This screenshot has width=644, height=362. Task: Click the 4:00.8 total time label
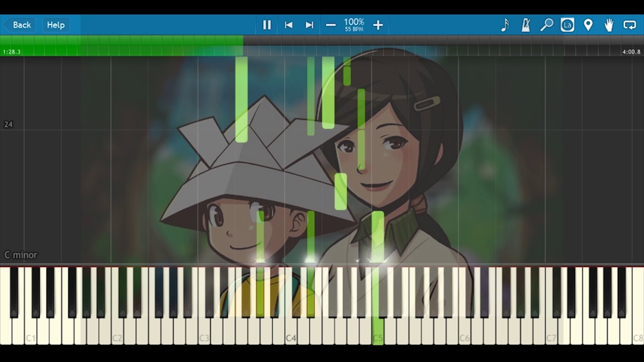click(631, 52)
